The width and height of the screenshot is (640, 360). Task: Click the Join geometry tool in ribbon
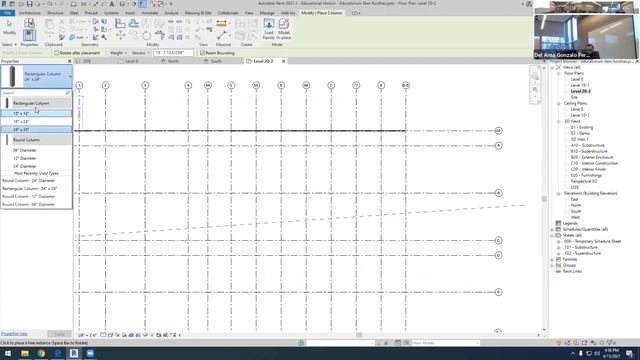(76, 37)
